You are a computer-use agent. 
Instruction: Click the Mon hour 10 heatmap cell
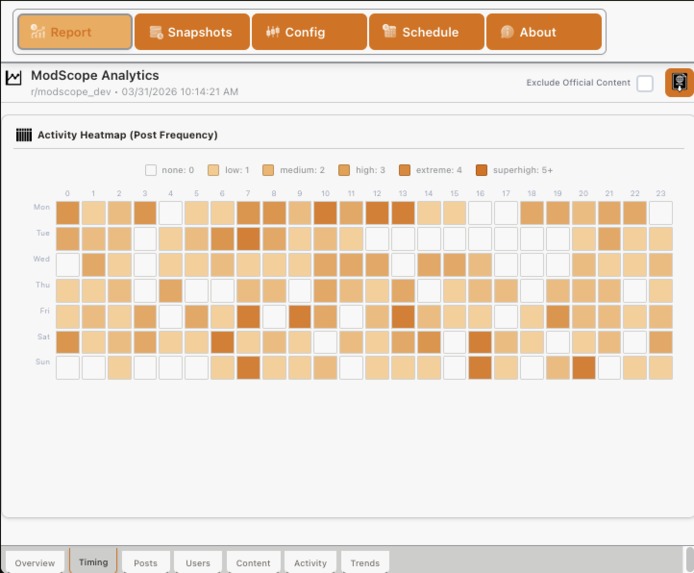325,213
